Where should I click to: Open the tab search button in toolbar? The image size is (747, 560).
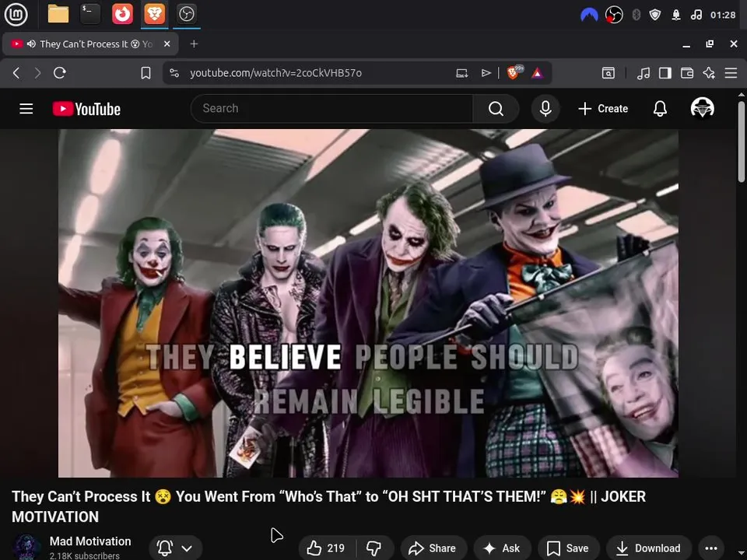point(608,73)
